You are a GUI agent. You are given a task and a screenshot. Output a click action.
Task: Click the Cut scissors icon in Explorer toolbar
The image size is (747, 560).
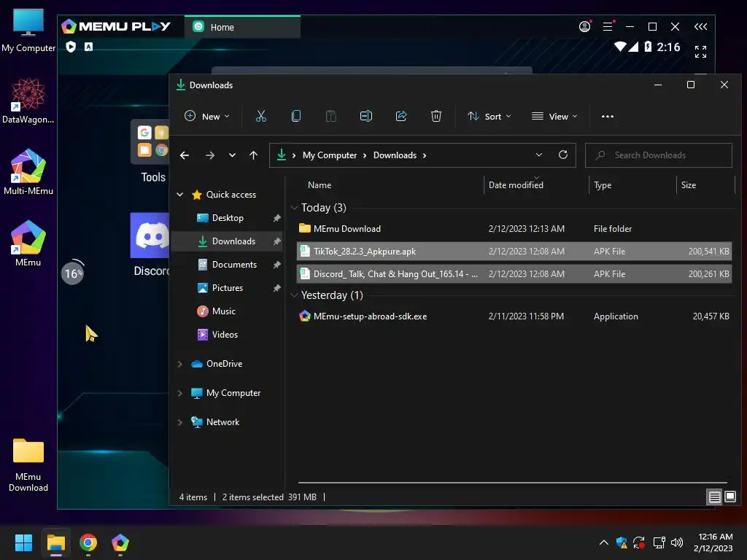point(261,116)
